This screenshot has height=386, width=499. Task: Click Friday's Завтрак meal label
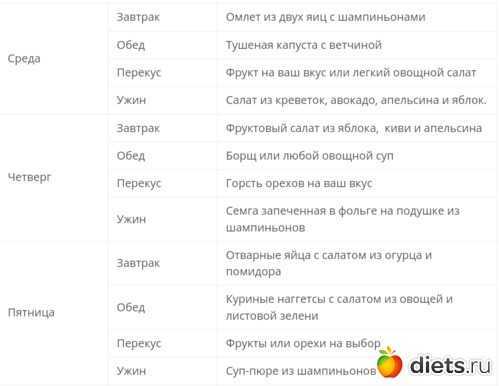point(138,263)
